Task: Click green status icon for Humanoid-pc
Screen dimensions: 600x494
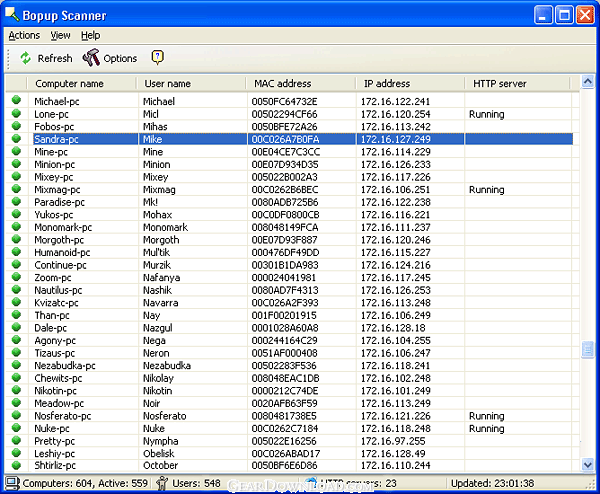Action: tap(16, 251)
